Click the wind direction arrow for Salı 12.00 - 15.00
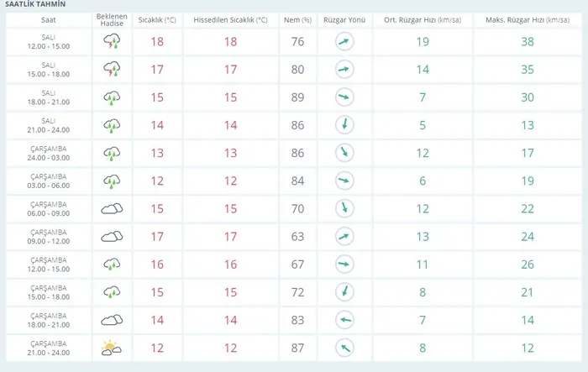588x372 pixels. point(344,42)
